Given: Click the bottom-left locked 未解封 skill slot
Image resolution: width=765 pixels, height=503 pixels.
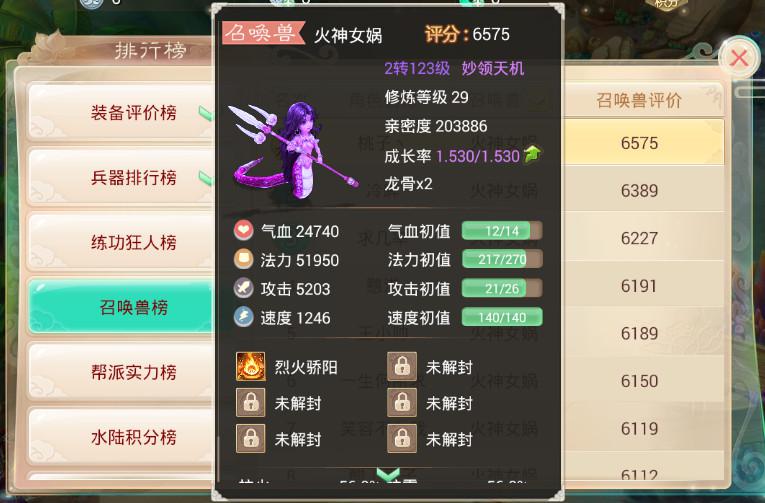Looking at the screenshot, I should coord(251,439).
